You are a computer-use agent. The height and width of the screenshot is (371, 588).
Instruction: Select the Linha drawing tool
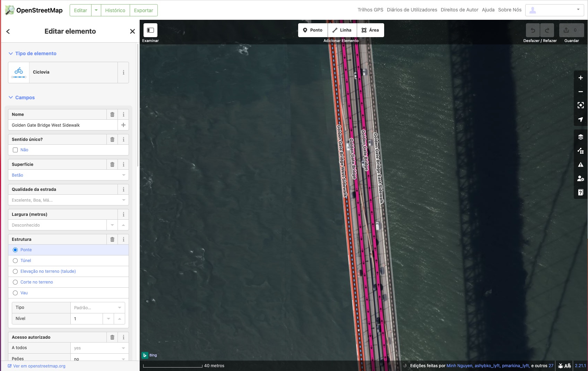tap(342, 30)
